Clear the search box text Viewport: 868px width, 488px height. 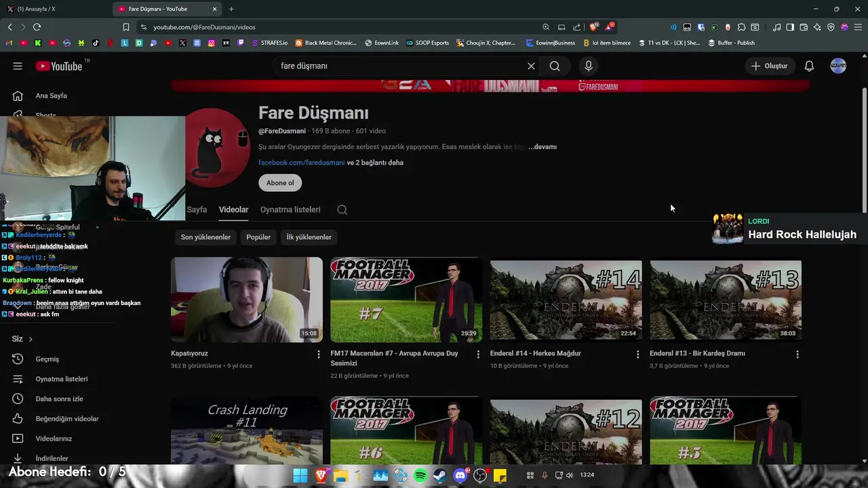531,66
